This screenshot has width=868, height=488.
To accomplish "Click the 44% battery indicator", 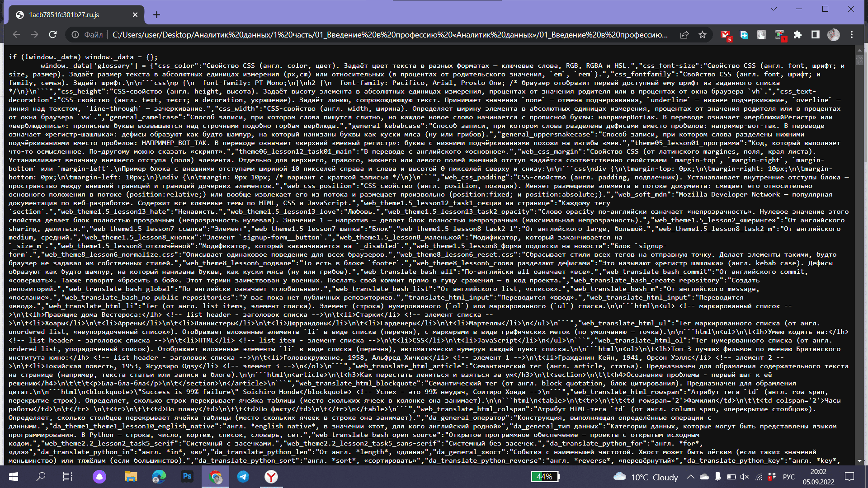I will coord(544,477).
